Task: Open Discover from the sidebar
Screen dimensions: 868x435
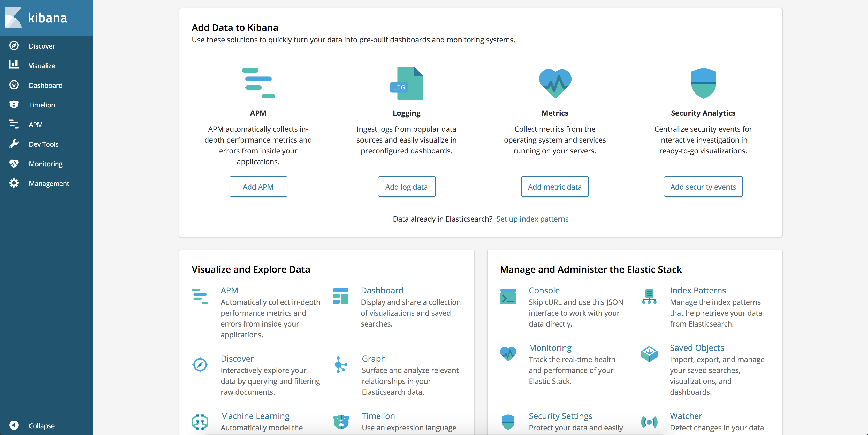Action: tap(42, 46)
